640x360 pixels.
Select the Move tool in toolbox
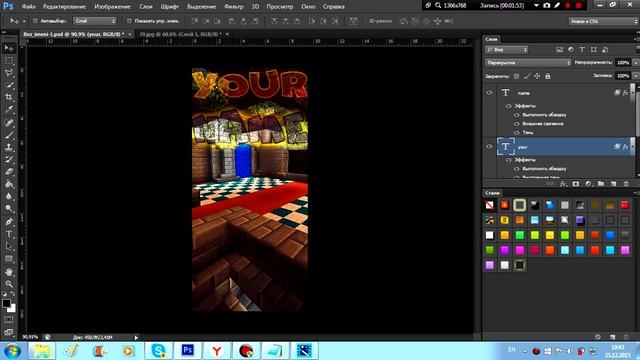[x=9, y=49]
